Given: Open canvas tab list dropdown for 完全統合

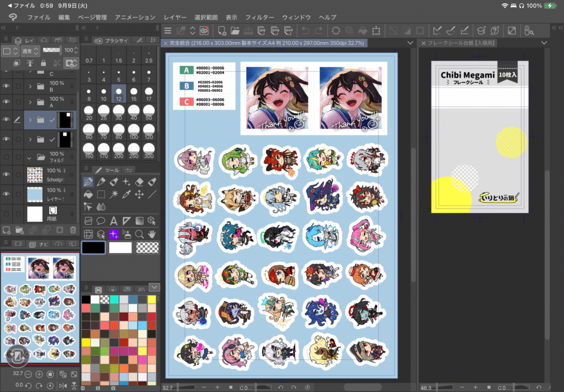Looking at the screenshot, I should pos(410,43).
